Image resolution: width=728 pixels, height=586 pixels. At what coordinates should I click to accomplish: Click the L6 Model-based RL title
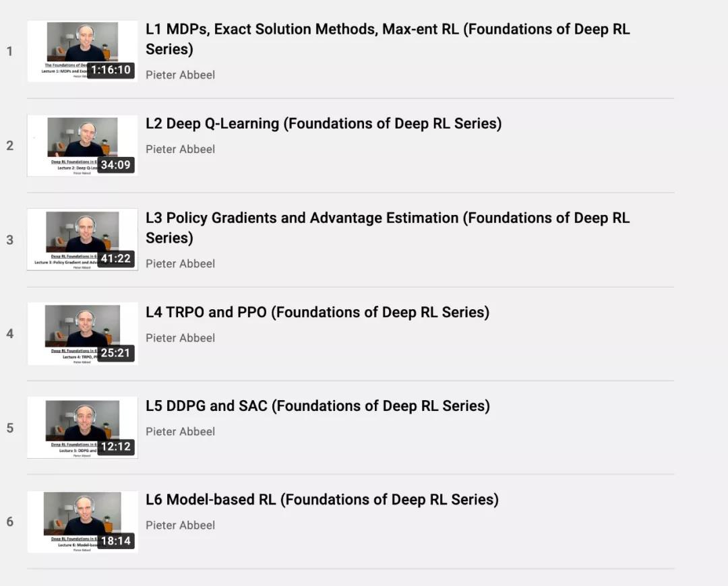322,500
